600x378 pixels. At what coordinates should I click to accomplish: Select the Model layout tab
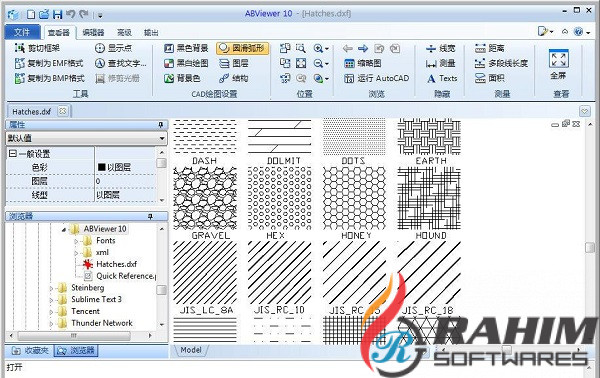tap(191, 350)
